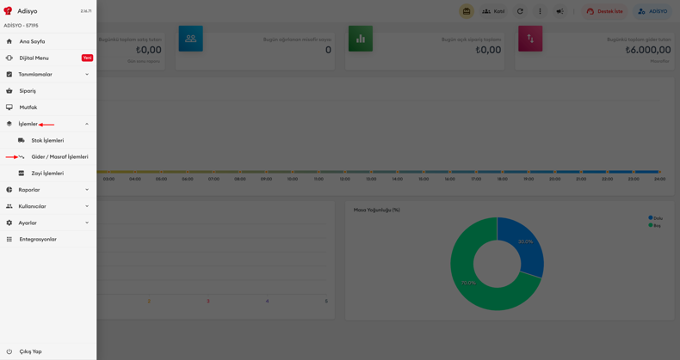Expand the Tanımlamalar menu chevron

[x=87, y=75]
